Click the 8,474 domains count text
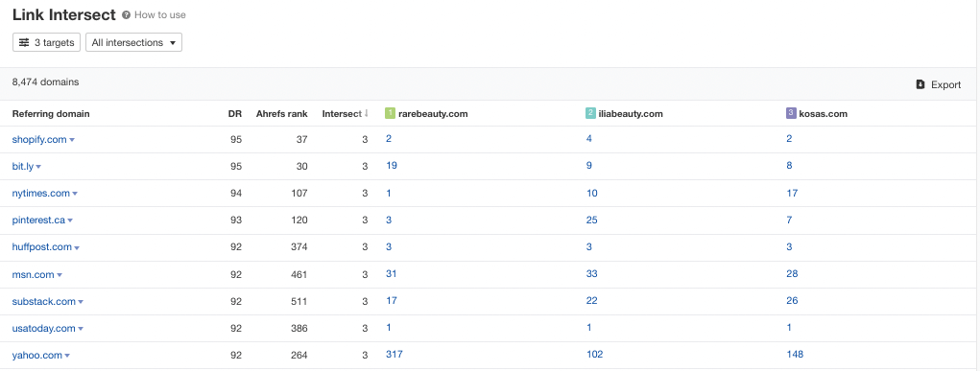 tap(46, 81)
